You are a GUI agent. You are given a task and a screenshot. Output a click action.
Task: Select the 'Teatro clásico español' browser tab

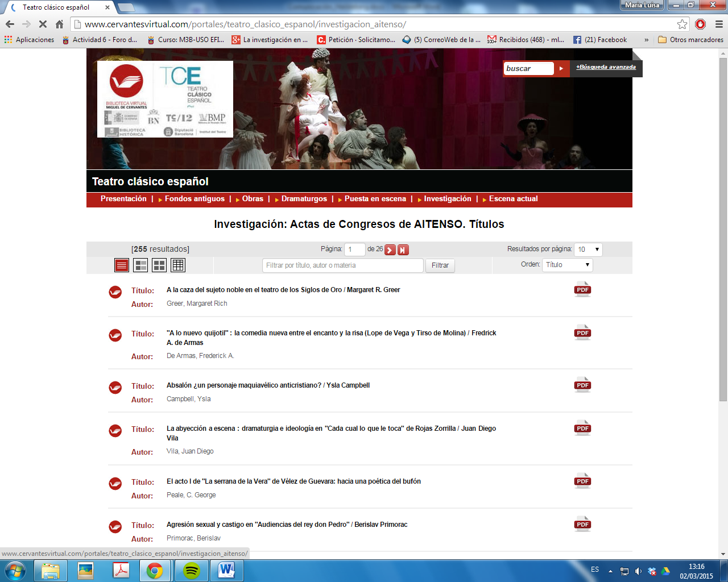coord(59,7)
